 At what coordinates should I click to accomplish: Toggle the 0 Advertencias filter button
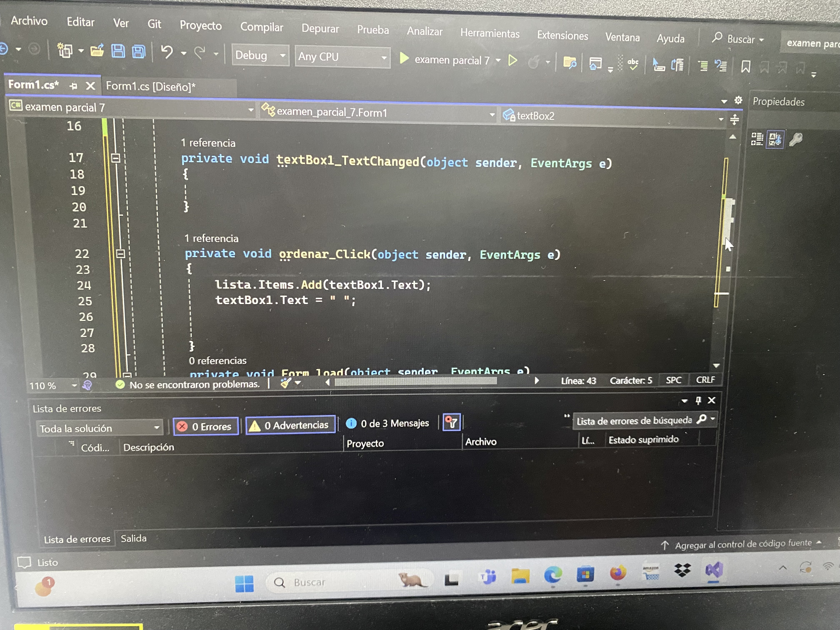click(x=290, y=425)
